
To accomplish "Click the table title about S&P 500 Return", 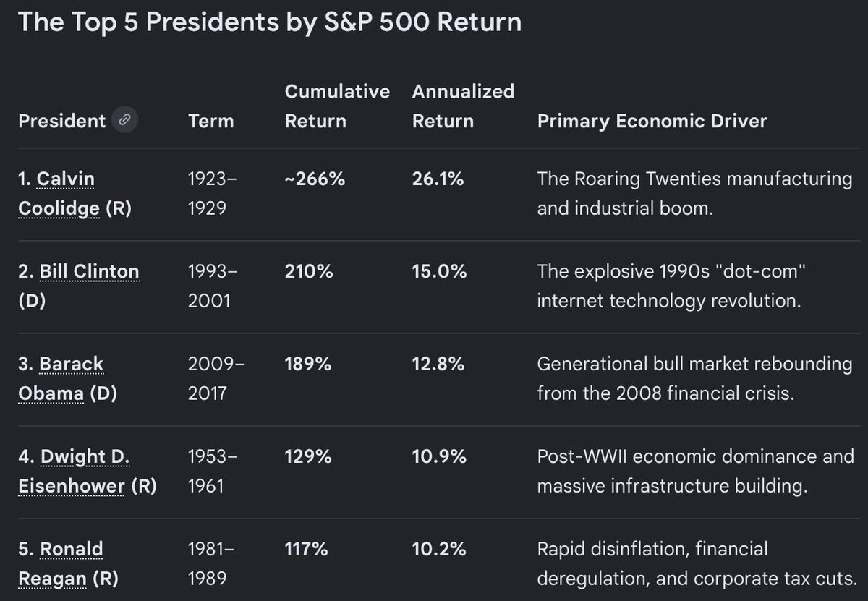I will (269, 22).
